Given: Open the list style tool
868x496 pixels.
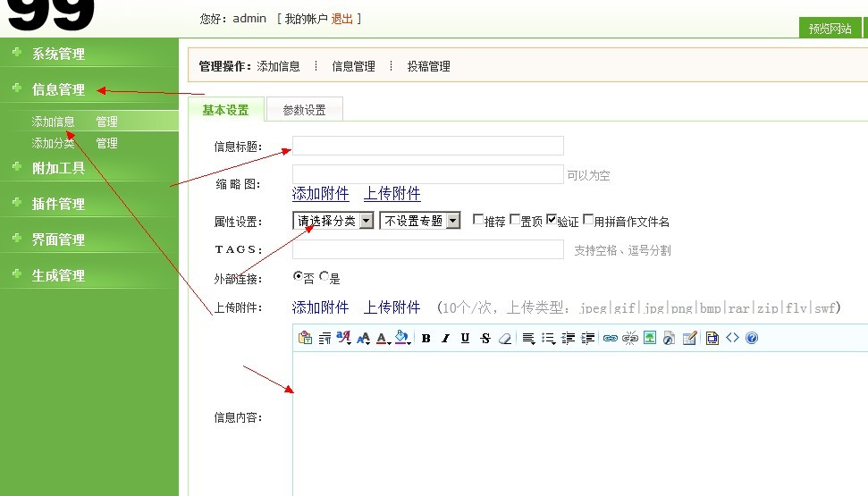Looking at the screenshot, I should 548,338.
